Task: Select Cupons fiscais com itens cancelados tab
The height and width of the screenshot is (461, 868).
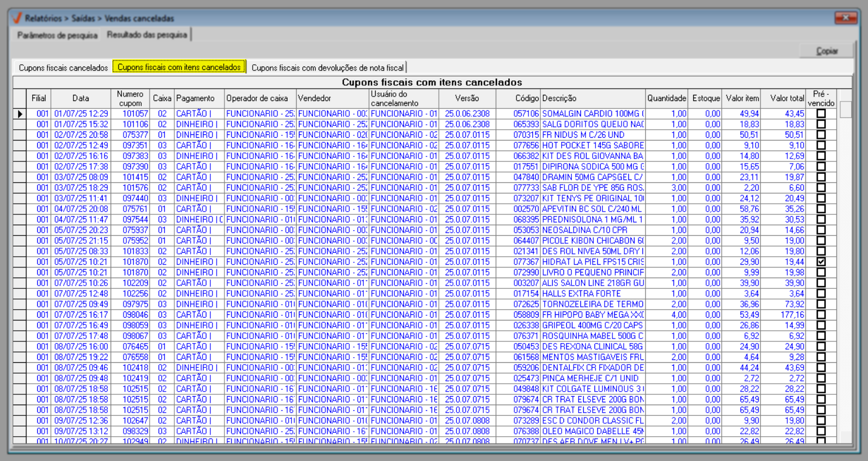Action: coord(179,67)
